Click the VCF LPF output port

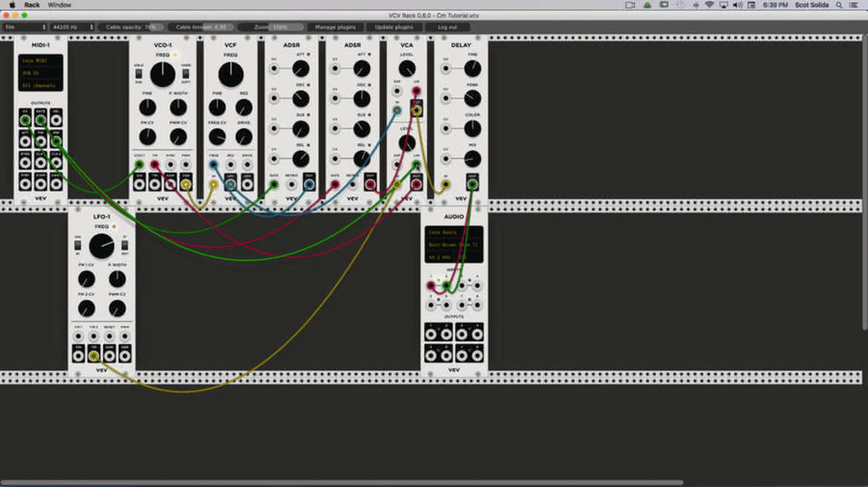[230, 185]
